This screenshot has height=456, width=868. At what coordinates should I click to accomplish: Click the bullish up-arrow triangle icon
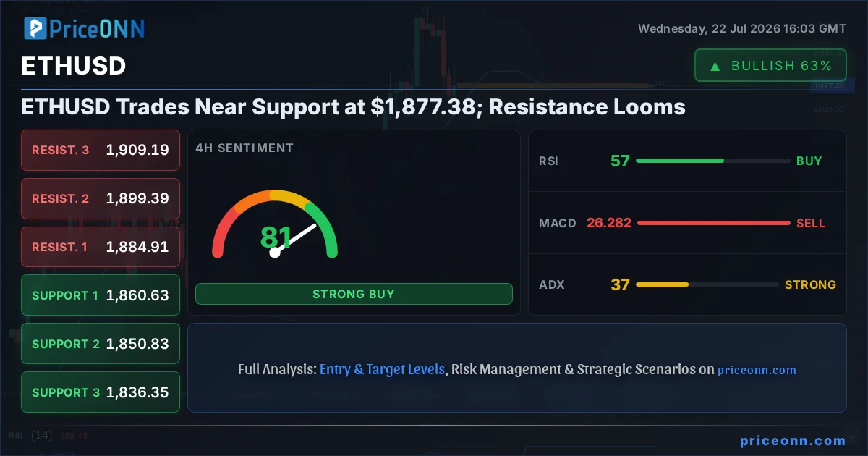715,66
